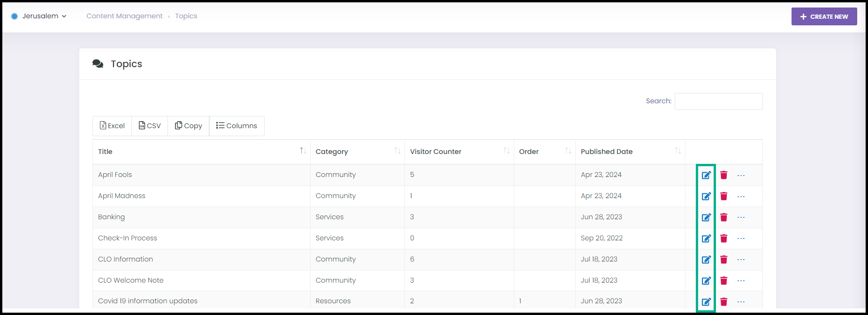Screen dimensions: 868x315
Task: Edit the April Madness topic
Action: pos(706,196)
